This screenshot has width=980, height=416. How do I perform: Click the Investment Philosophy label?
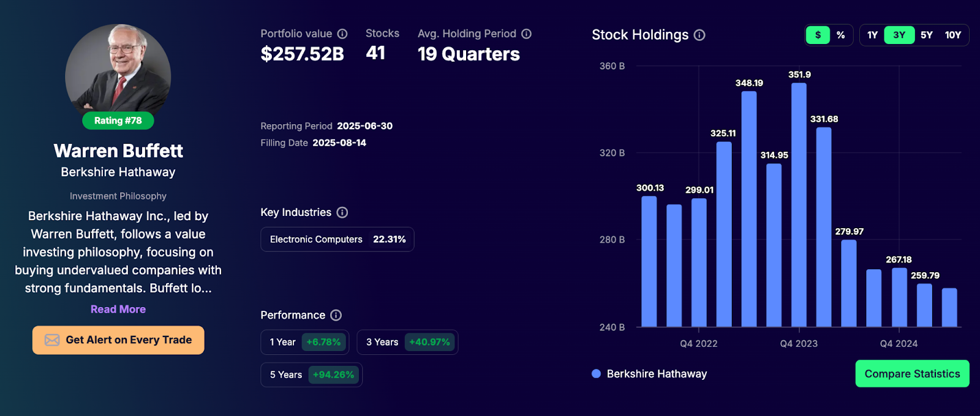(x=118, y=196)
